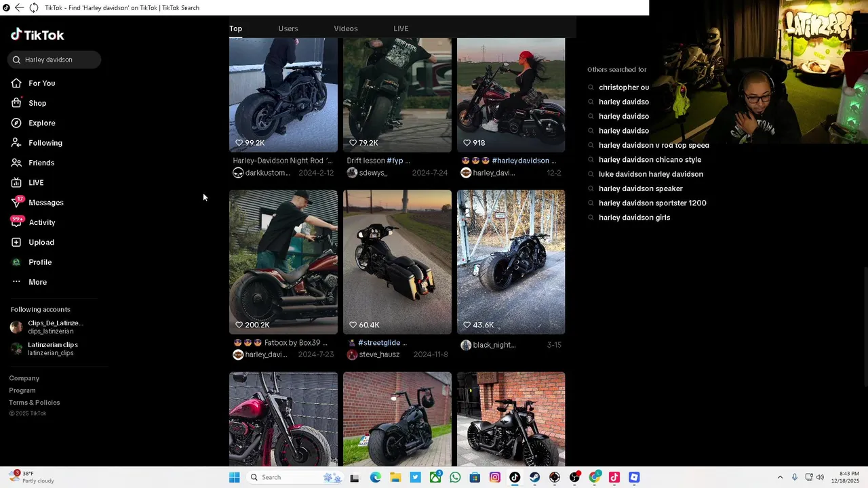Open Steam from the taskbar
Image resolution: width=868 pixels, height=488 pixels.
coord(535,477)
